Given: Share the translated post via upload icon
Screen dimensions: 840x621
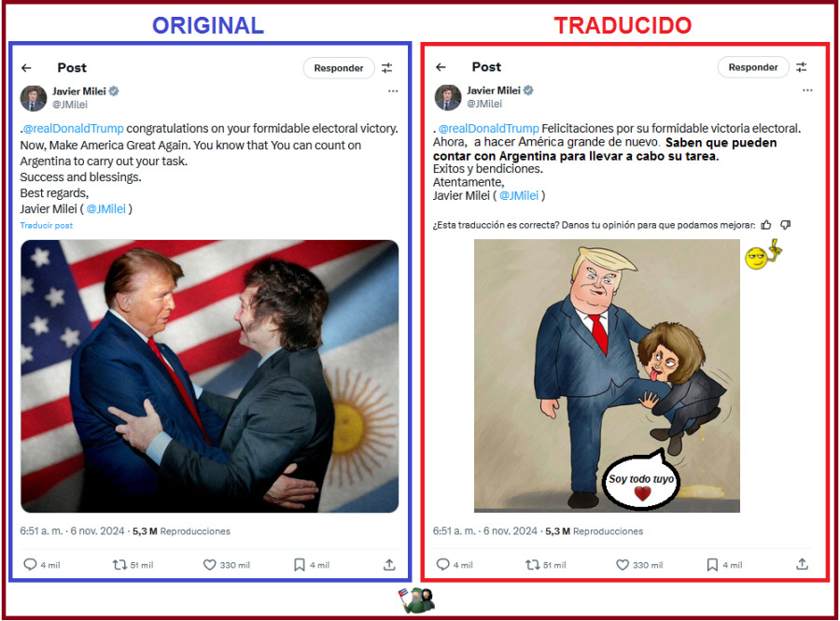Looking at the screenshot, I should pyautogui.click(x=802, y=564).
